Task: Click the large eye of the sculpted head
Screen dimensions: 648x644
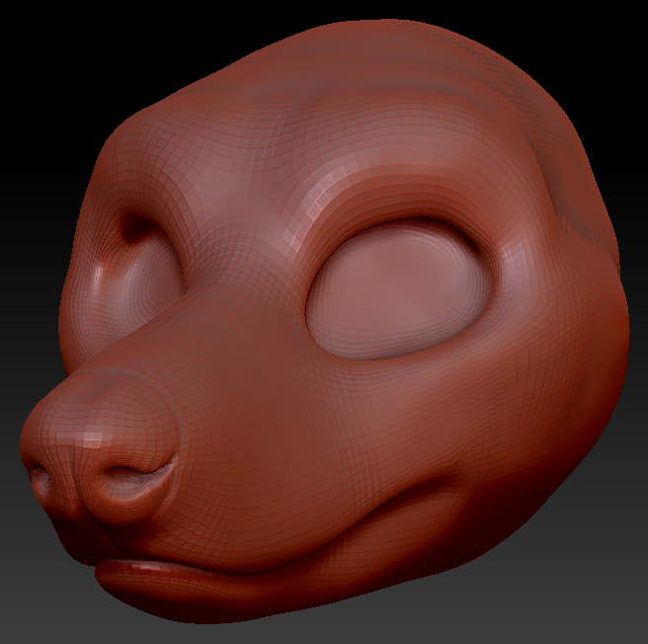Action: 399,289
